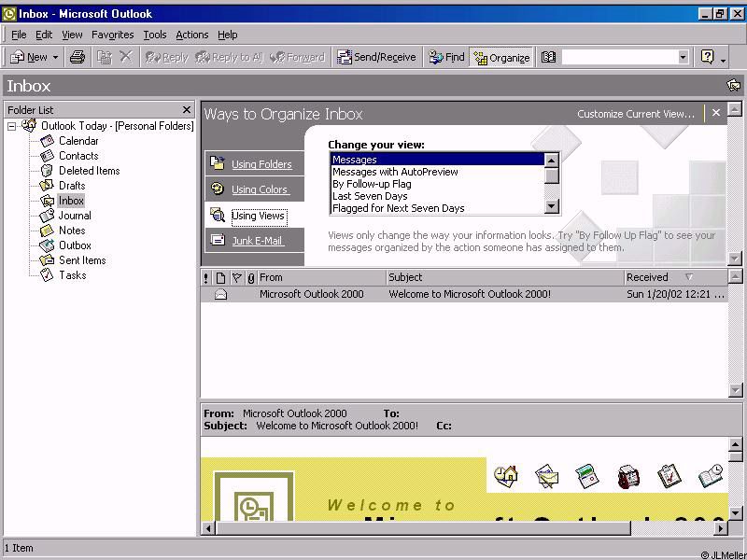This screenshot has height=560, width=747.
Task: Expand the Find a Contact combo box
Action: pyautogui.click(x=683, y=57)
